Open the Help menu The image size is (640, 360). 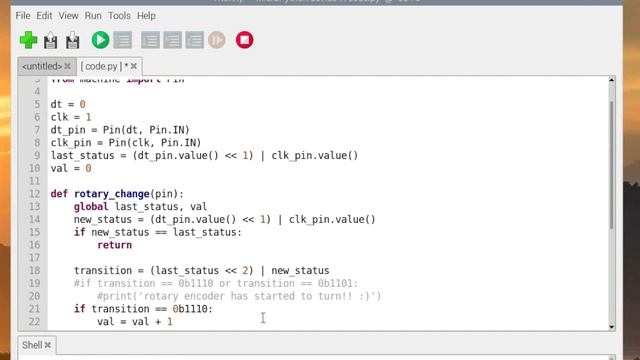click(146, 16)
